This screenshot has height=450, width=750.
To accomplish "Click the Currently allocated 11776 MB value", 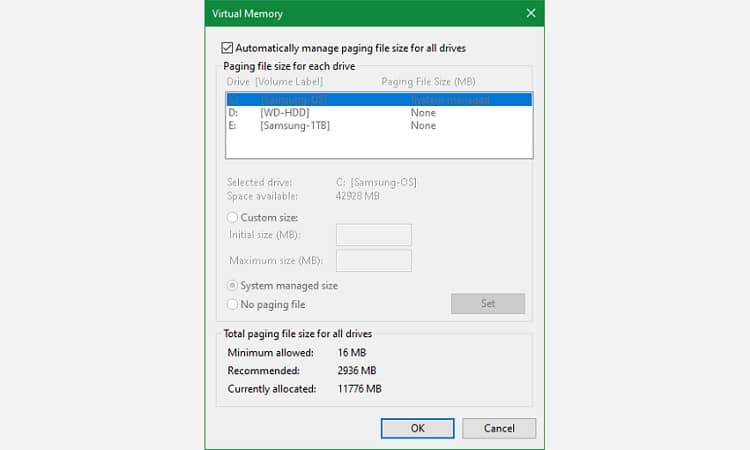I will (x=358, y=388).
